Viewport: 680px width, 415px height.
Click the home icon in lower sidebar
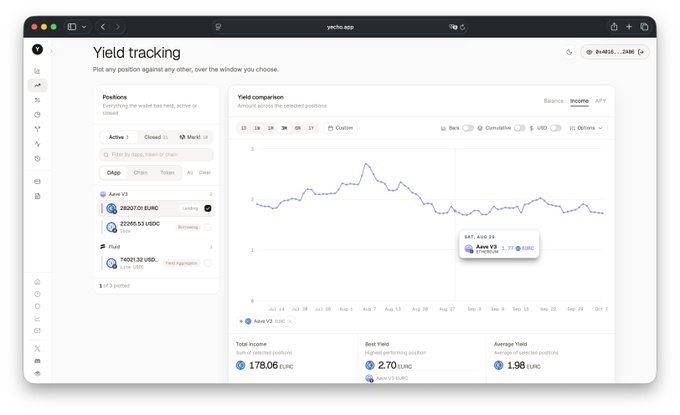pyautogui.click(x=37, y=282)
